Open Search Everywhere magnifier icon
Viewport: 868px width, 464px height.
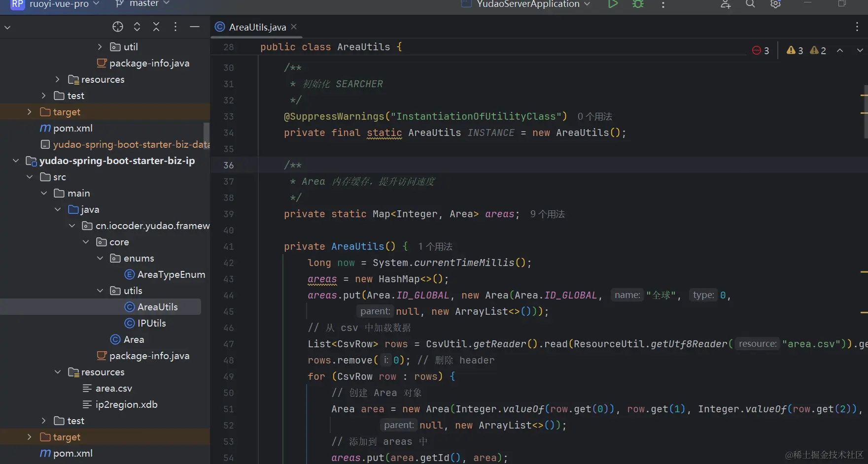click(x=750, y=4)
